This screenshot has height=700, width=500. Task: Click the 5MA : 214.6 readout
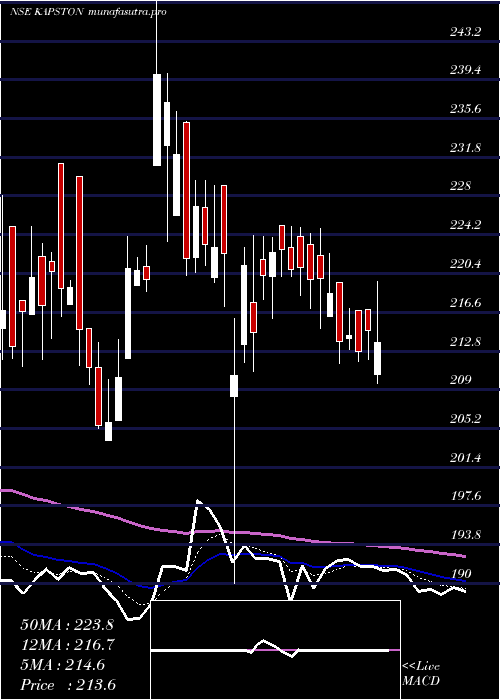point(62,665)
